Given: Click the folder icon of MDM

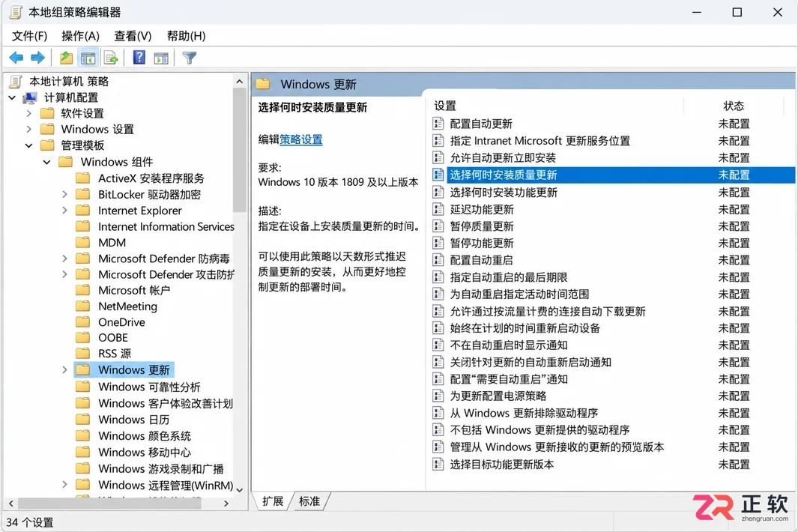Looking at the screenshot, I should coord(83,242).
